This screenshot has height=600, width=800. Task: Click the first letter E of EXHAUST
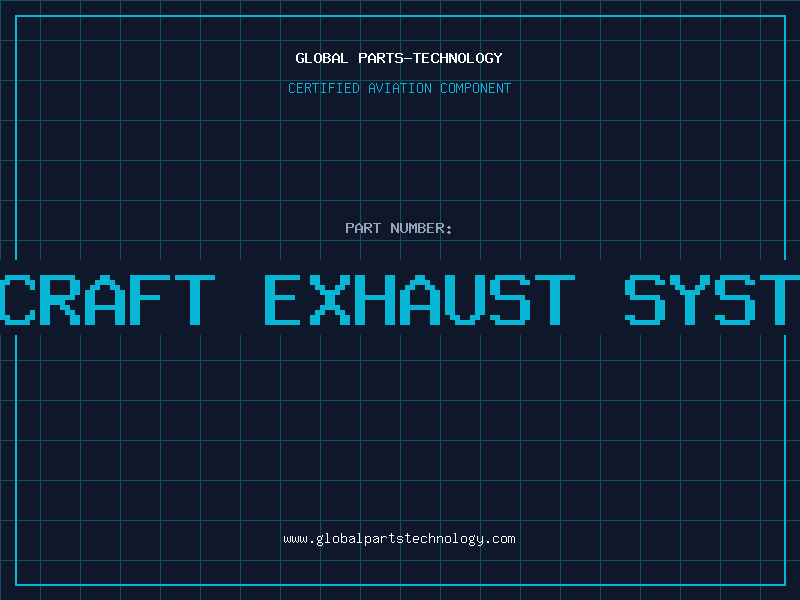click(x=282, y=300)
